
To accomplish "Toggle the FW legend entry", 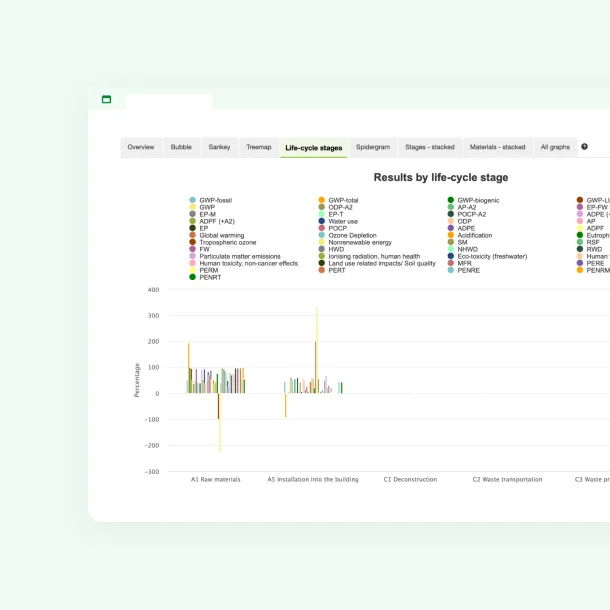I will pyautogui.click(x=199, y=249).
